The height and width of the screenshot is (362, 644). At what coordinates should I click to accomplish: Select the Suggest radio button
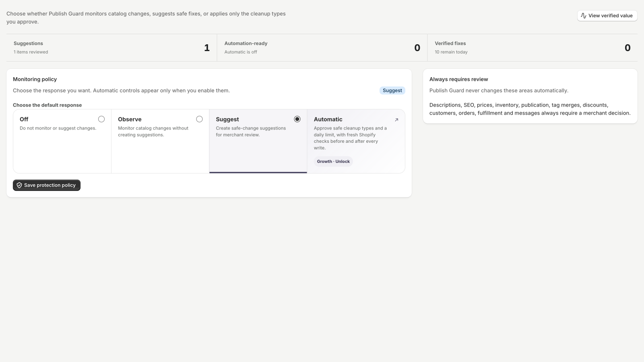point(297,119)
